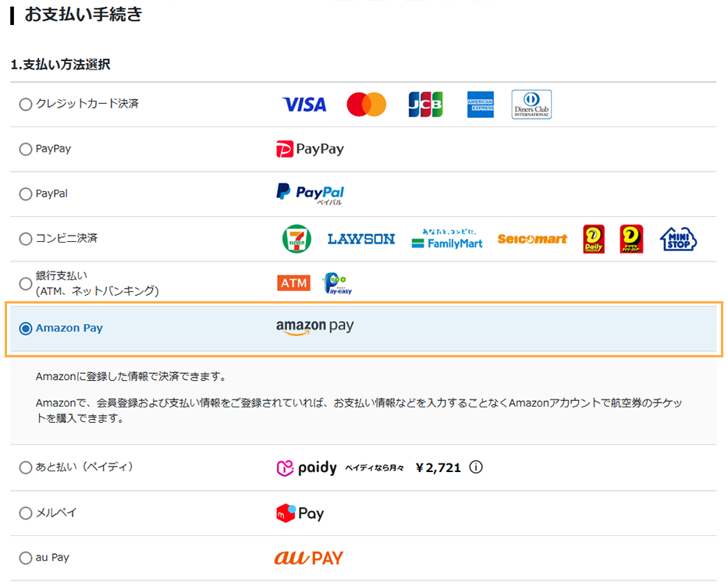
Task: Click the JCB card logo
Action: coord(425,105)
